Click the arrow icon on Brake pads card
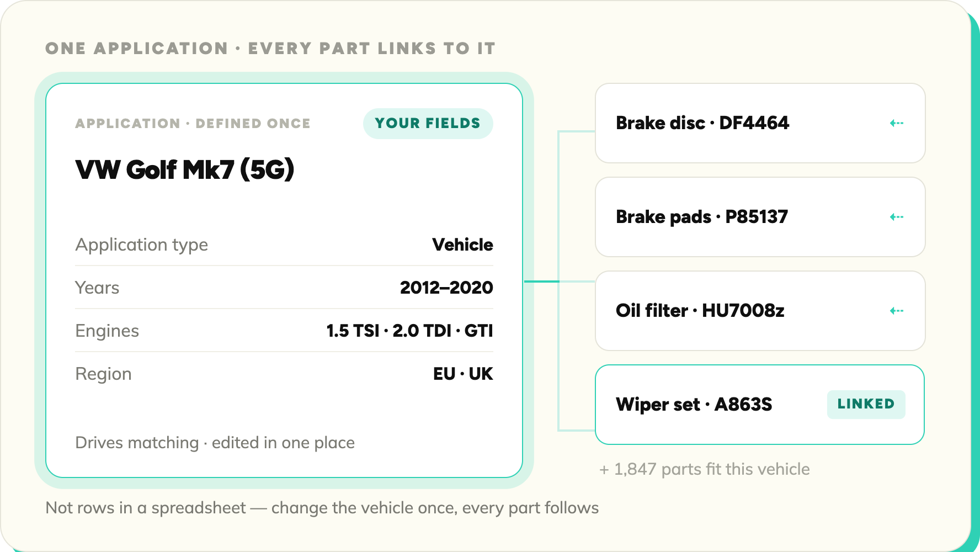The image size is (980, 552). coord(897,217)
